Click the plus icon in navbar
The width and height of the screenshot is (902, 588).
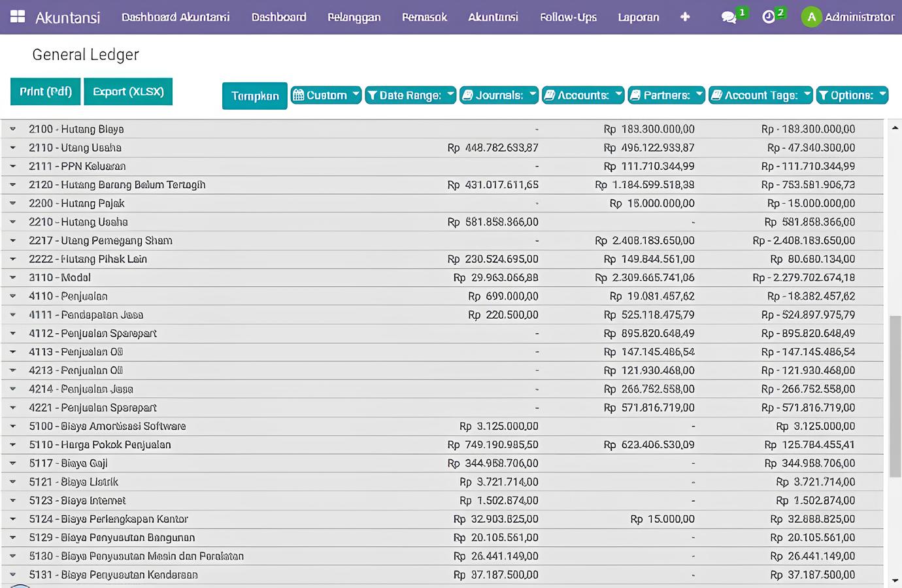(x=685, y=17)
